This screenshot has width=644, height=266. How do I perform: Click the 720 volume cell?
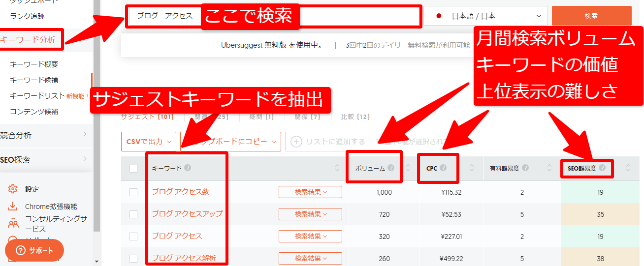coord(384,214)
